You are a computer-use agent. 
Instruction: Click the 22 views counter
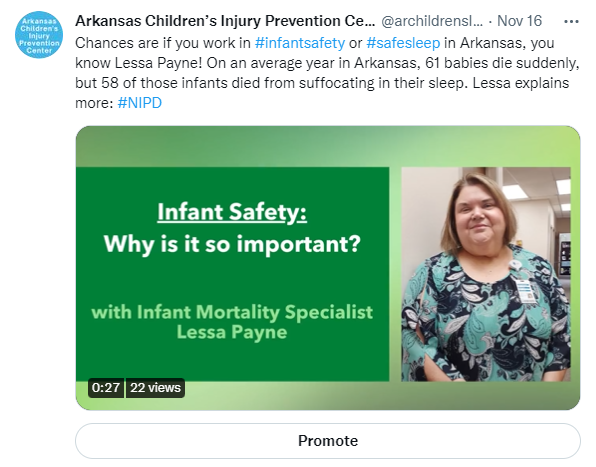point(155,388)
